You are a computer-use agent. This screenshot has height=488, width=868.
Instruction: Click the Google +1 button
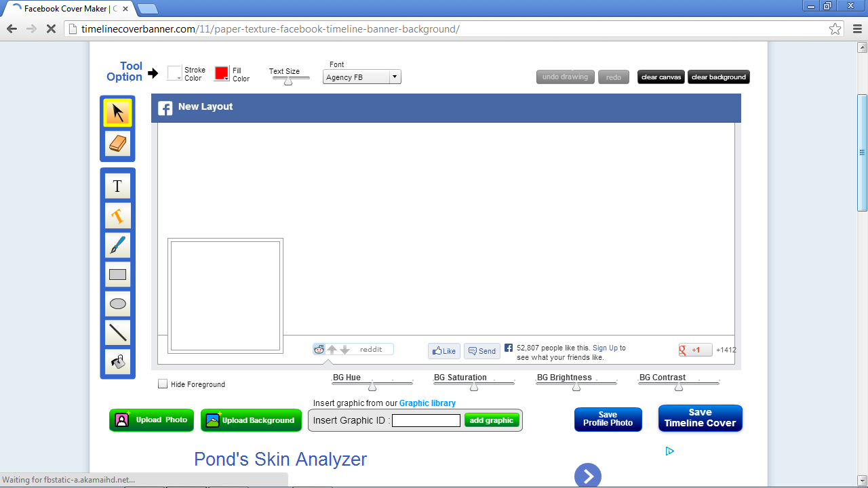696,350
